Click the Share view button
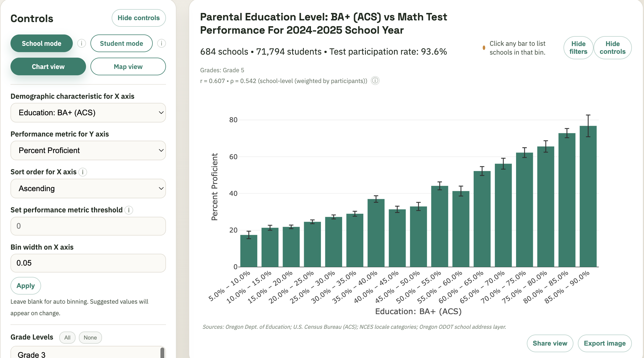 [x=550, y=343]
